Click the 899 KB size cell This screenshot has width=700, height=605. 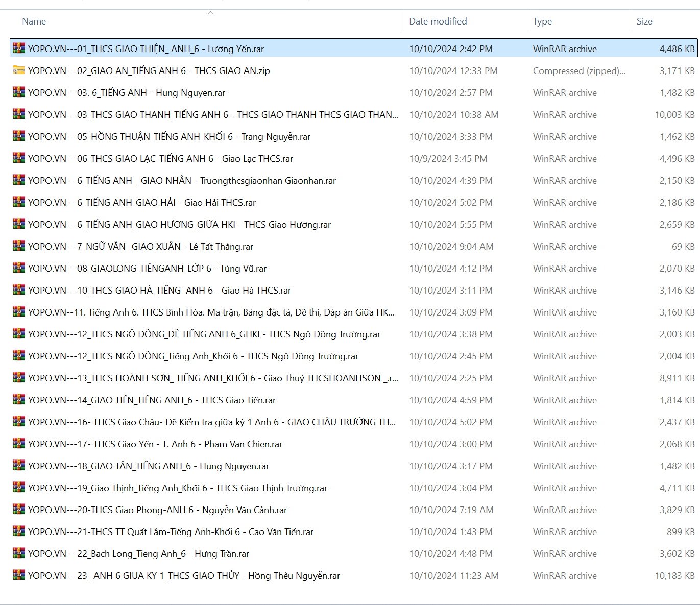[681, 532]
